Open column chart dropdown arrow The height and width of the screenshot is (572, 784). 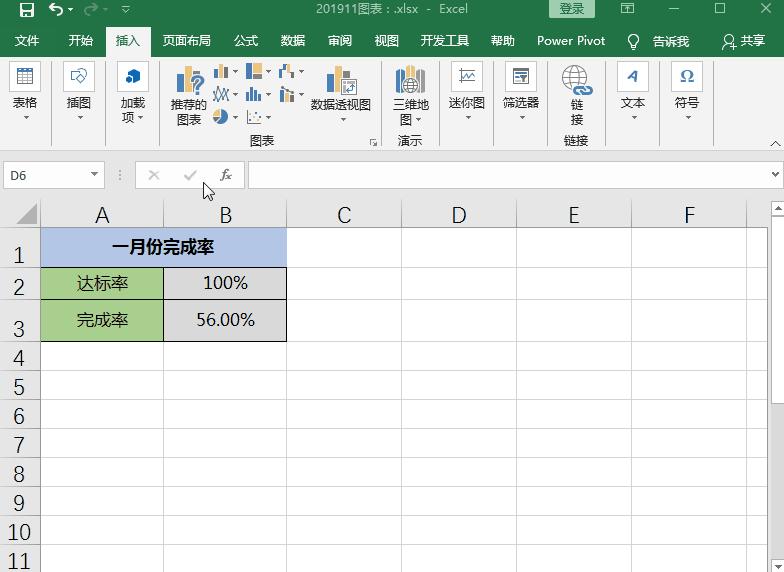tap(235, 72)
